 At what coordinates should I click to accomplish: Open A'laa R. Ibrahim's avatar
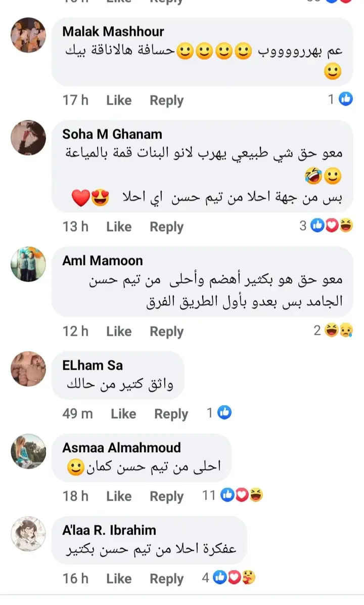pos(28,534)
